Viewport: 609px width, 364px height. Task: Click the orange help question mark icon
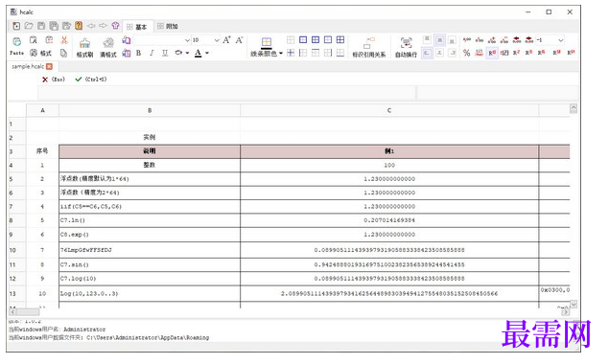tap(79, 26)
